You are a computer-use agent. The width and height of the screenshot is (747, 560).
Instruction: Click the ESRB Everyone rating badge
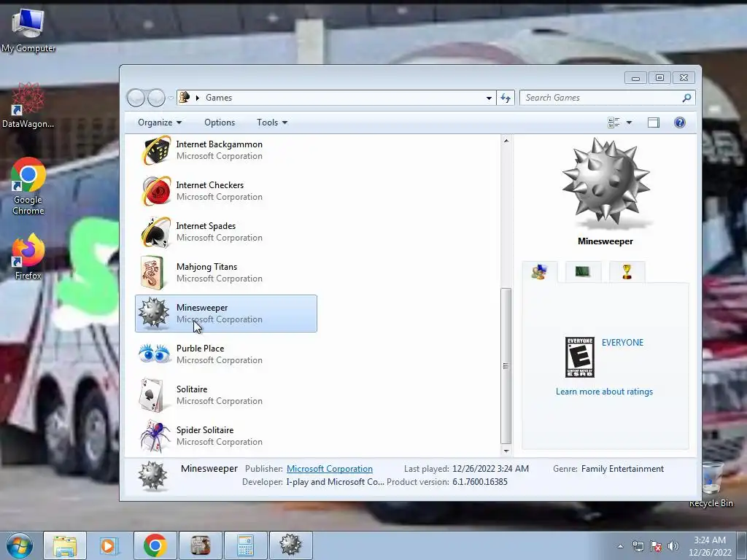pyautogui.click(x=579, y=357)
